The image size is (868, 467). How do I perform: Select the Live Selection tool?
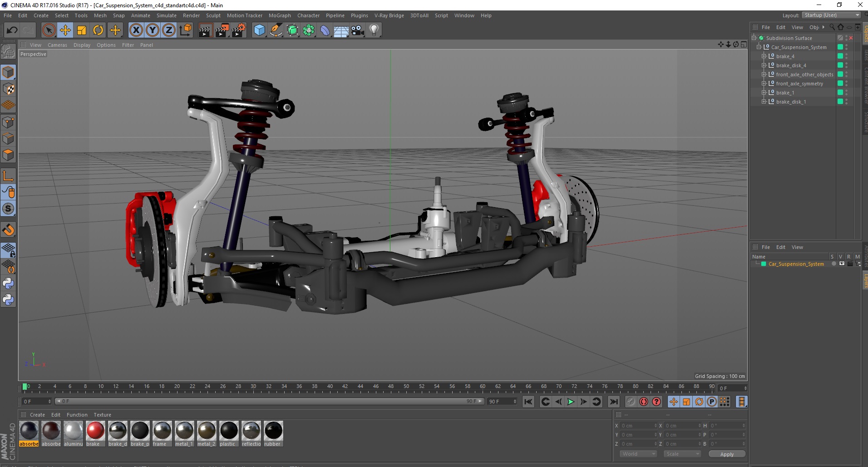click(x=49, y=30)
